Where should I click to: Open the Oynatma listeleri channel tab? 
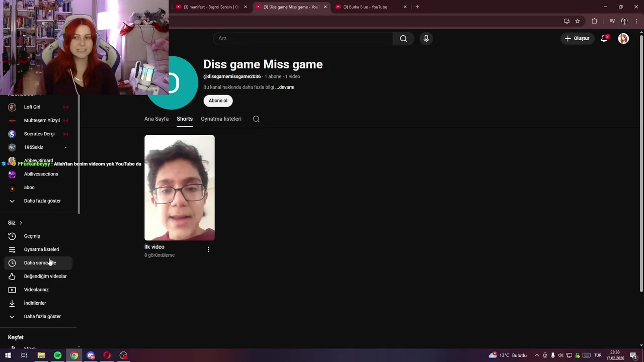tap(221, 119)
